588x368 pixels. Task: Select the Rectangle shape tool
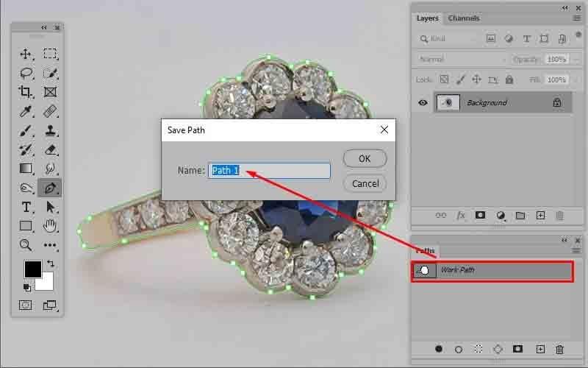point(26,226)
